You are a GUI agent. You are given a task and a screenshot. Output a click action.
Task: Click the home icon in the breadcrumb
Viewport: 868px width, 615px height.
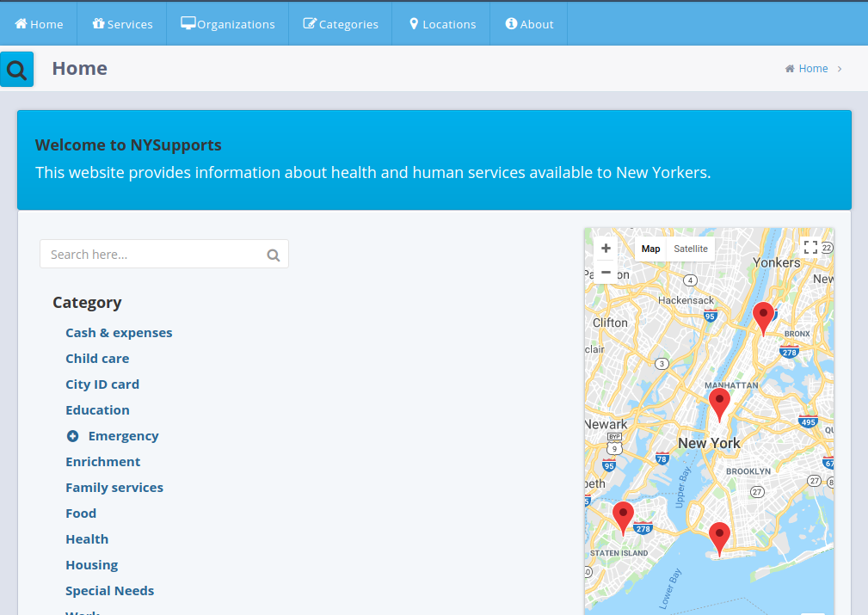790,69
